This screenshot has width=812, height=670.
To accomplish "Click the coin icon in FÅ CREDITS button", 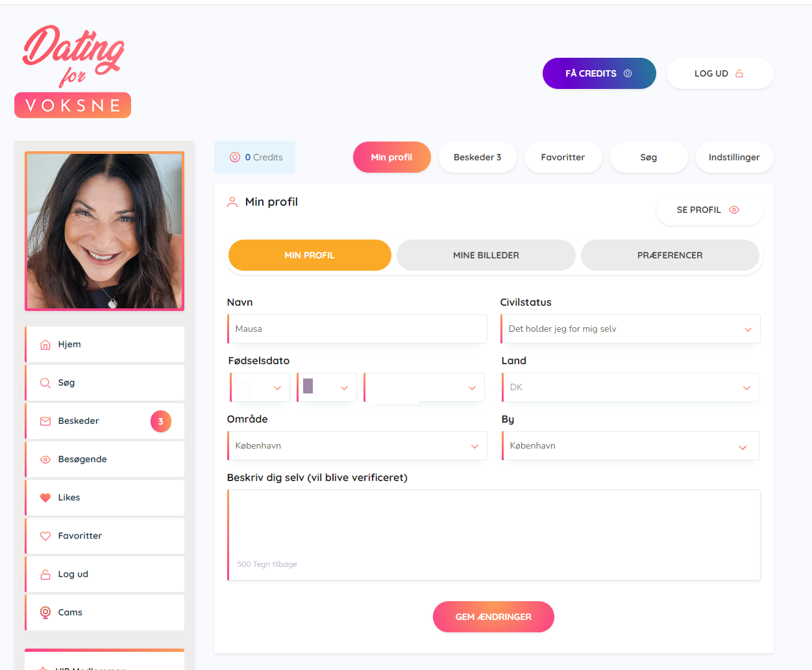I will (x=628, y=73).
